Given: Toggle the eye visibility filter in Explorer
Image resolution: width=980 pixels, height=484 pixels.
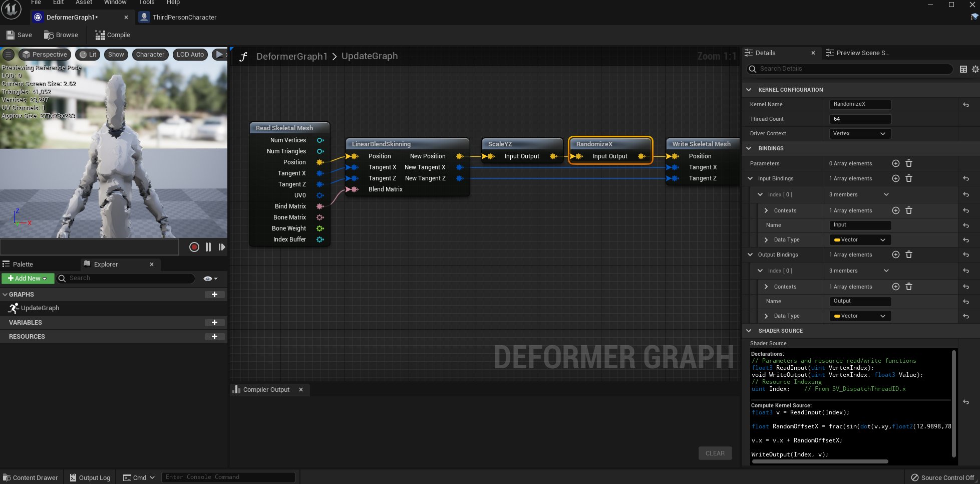Looking at the screenshot, I should [x=207, y=278].
